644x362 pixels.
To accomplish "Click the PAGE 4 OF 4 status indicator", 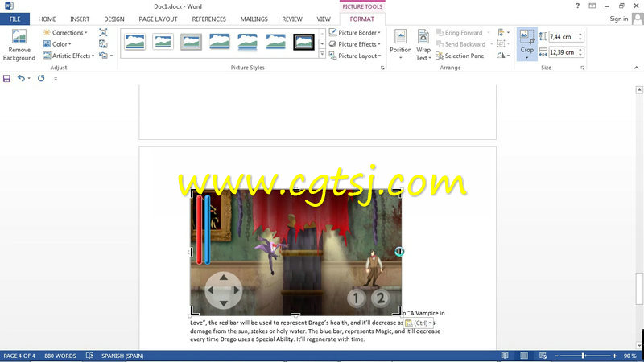I will pos(19,356).
